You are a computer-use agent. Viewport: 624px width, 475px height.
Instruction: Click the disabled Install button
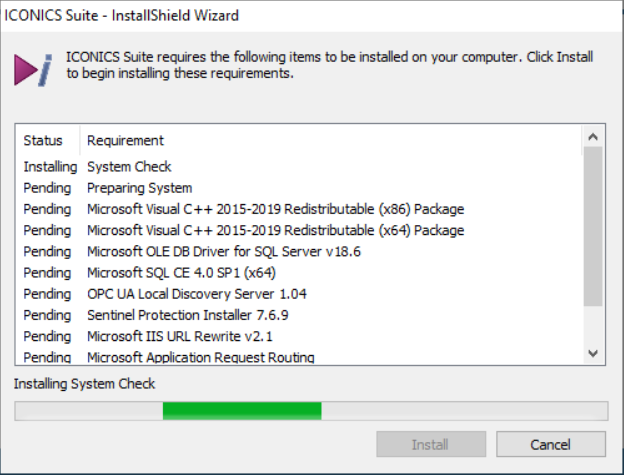tap(431, 444)
